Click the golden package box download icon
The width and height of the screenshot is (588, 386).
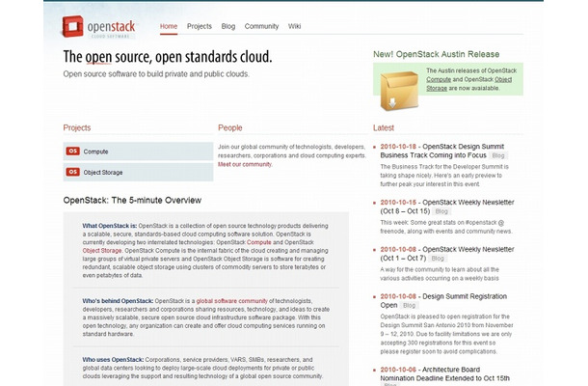pos(399,92)
